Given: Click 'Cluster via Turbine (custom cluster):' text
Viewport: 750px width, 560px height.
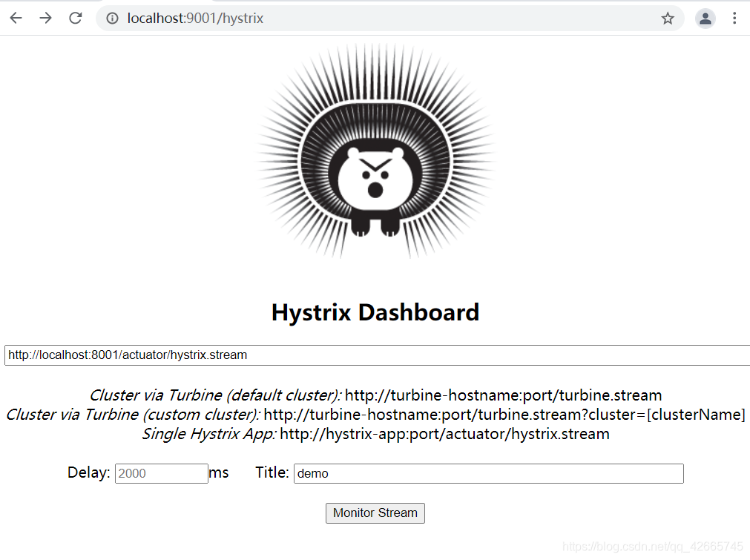Looking at the screenshot, I should tap(133, 414).
